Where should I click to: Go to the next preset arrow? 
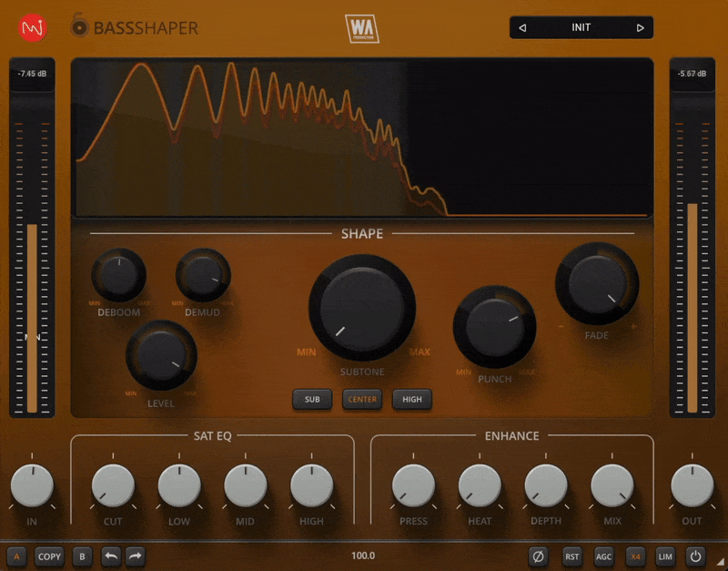click(x=641, y=28)
